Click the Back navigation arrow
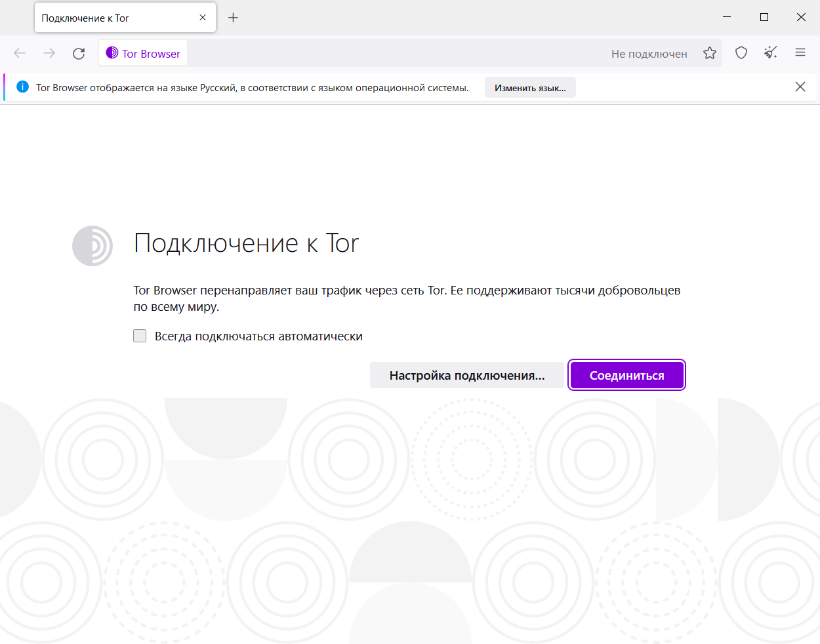Image resolution: width=820 pixels, height=644 pixels. (x=20, y=53)
